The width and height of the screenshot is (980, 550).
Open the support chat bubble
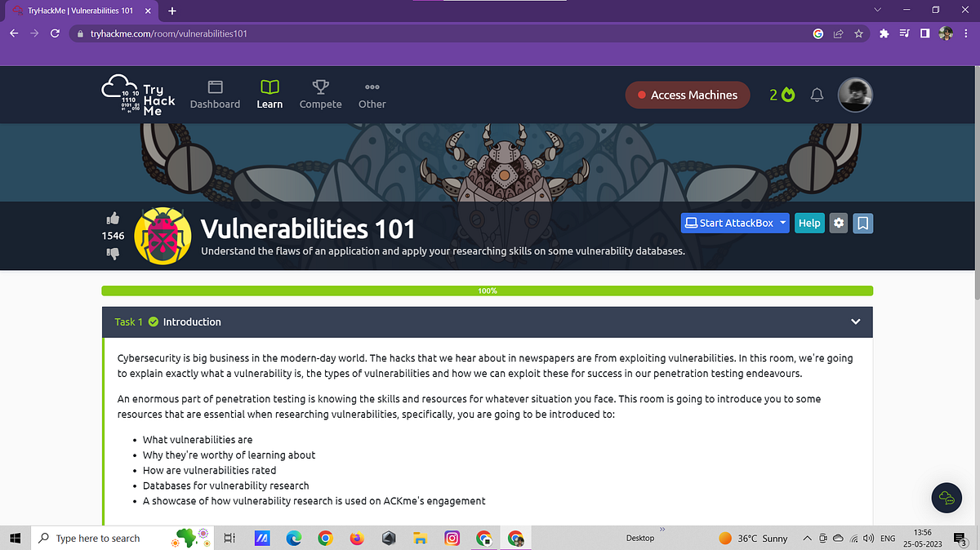pyautogui.click(x=946, y=498)
